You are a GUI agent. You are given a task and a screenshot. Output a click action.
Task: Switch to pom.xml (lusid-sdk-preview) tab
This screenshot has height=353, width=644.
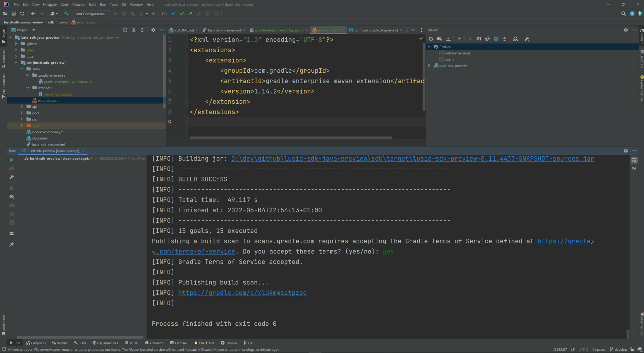point(376,30)
